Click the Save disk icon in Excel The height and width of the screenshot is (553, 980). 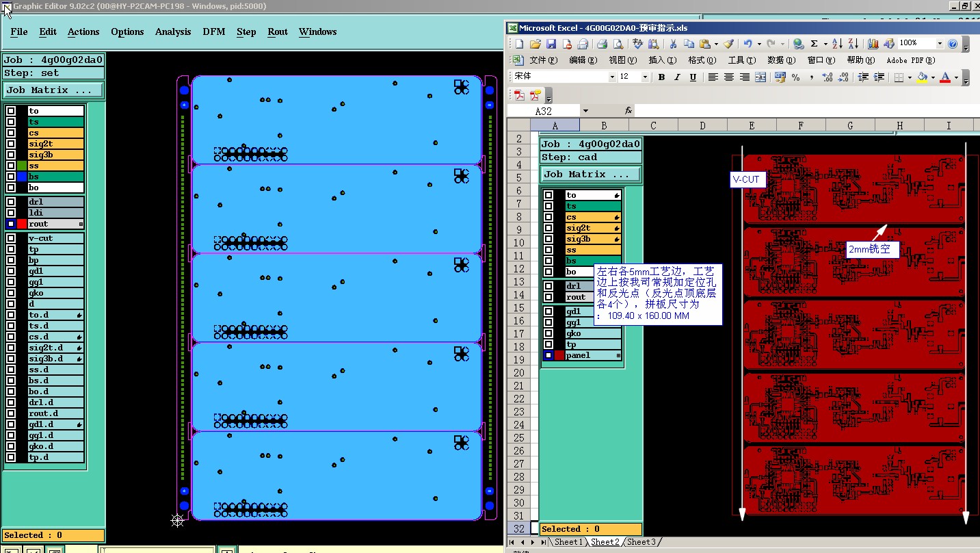[x=551, y=44]
